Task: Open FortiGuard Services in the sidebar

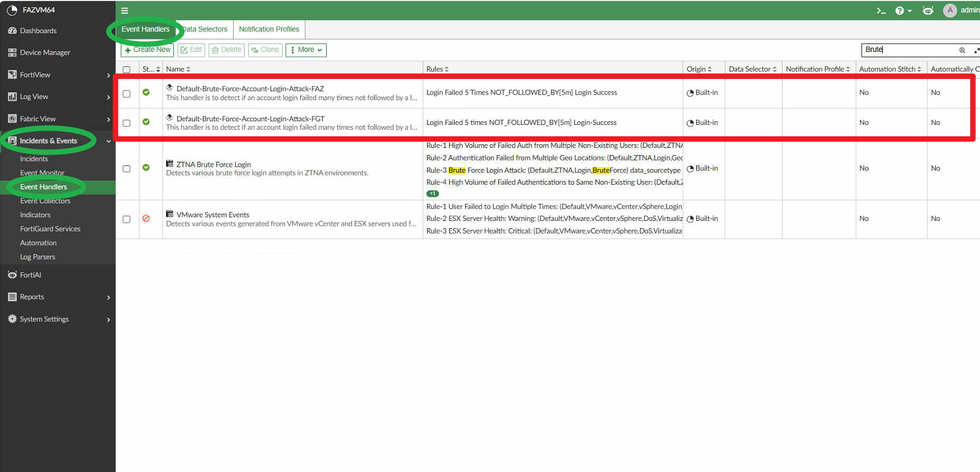Action: pyautogui.click(x=50, y=229)
